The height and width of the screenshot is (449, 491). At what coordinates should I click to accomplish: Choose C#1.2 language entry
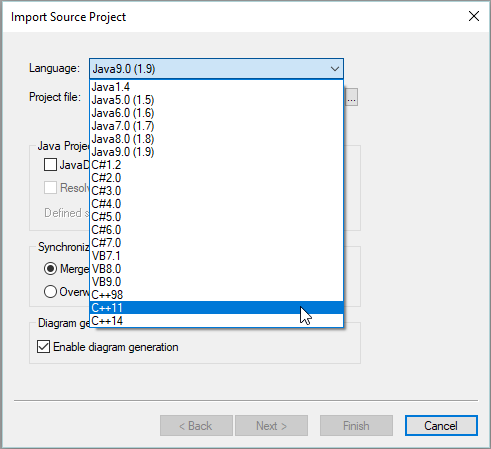(217, 165)
